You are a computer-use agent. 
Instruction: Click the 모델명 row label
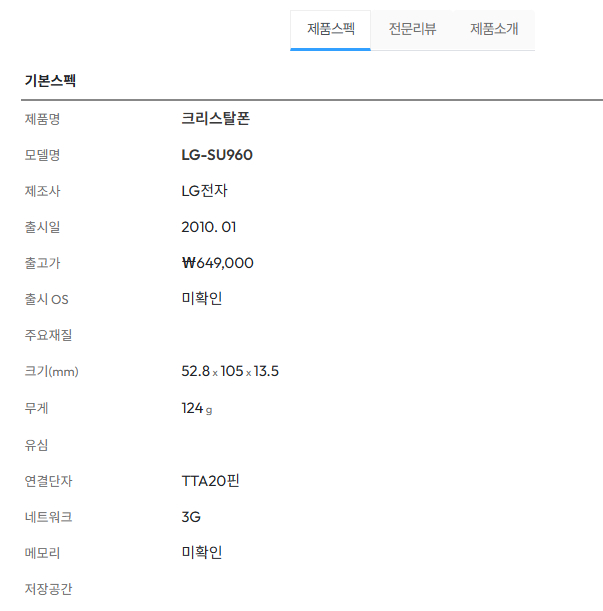[42, 155]
